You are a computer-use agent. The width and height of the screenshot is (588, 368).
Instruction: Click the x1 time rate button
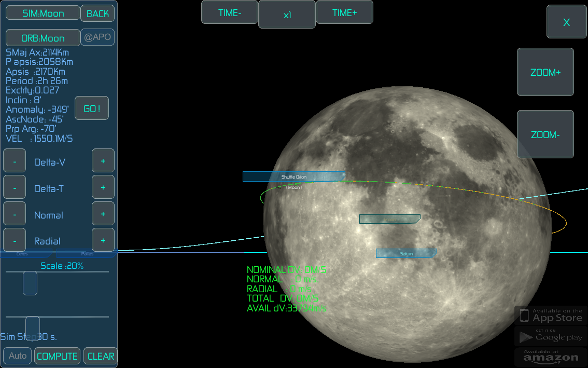click(x=287, y=14)
